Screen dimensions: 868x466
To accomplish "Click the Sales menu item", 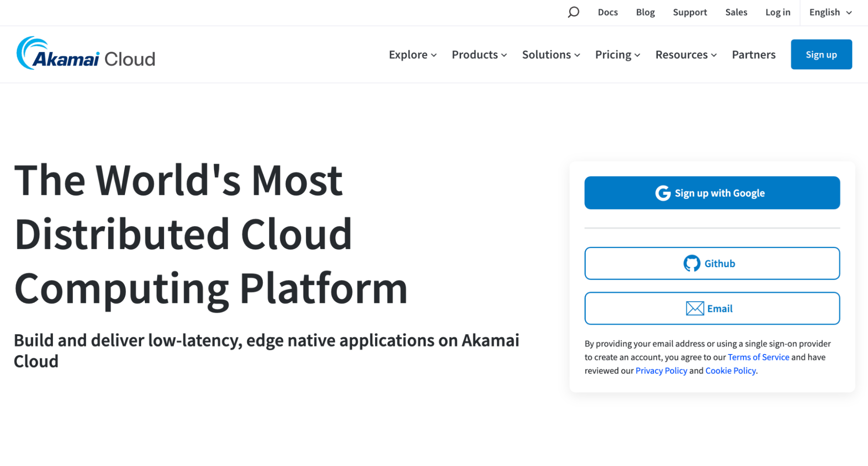I will 736,12.
